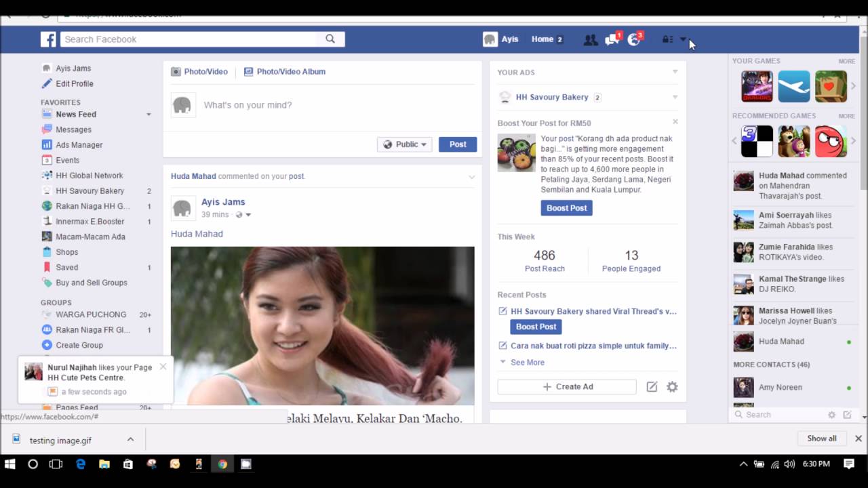
Task: Open Huda Mahad tag link in post
Action: [x=197, y=234]
